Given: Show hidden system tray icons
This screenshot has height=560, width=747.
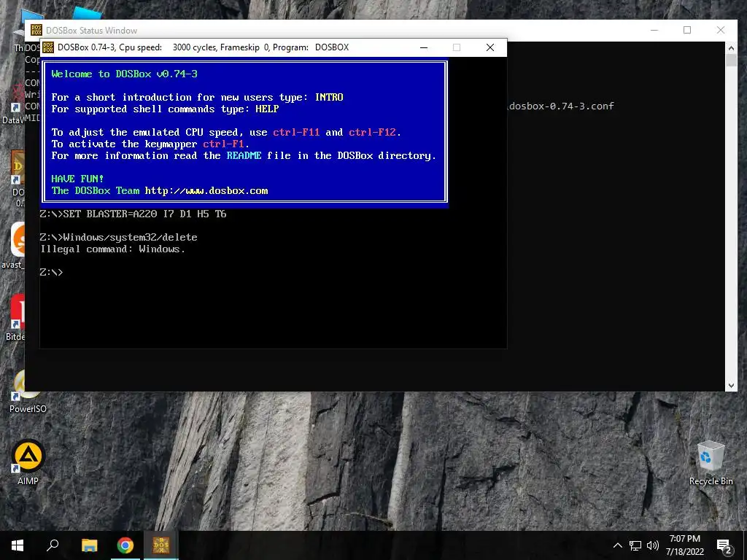Looking at the screenshot, I should pyautogui.click(x=617, y=545).
